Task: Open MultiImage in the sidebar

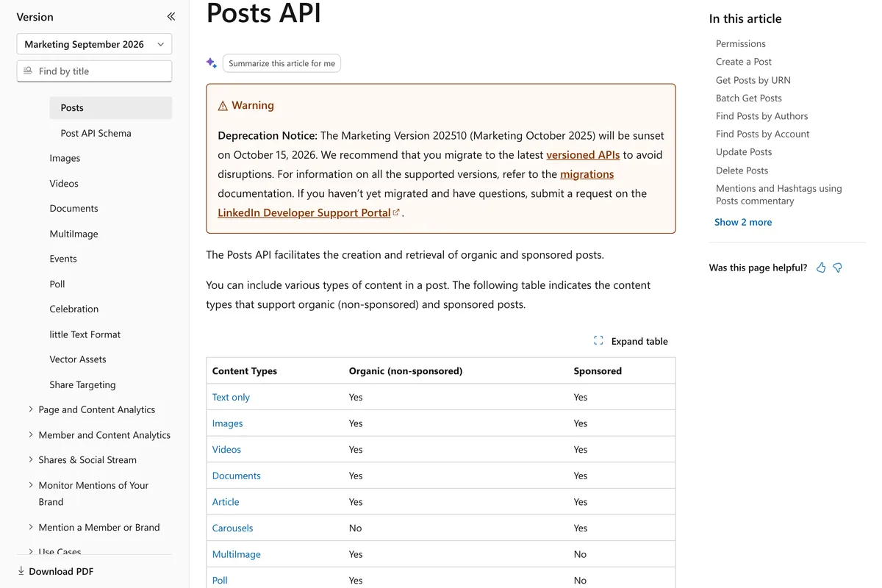Action: pyautogui.click(x=73, y=234)
